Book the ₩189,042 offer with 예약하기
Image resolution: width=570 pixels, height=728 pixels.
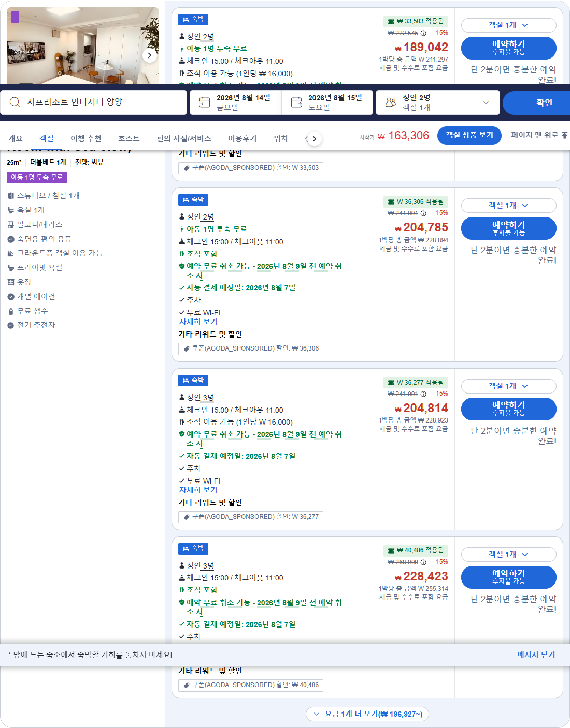(x=508, y=48)
